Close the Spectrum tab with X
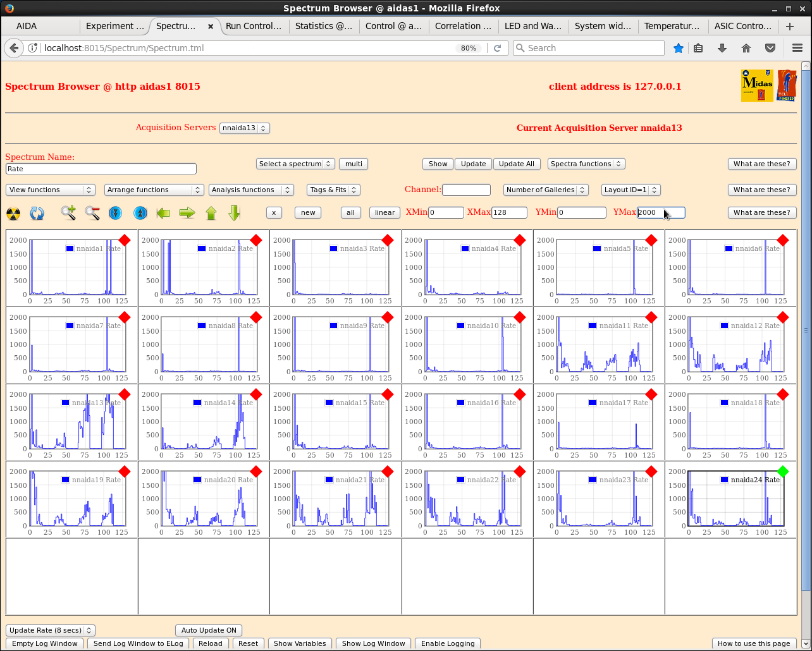 [x=211, y=27]
